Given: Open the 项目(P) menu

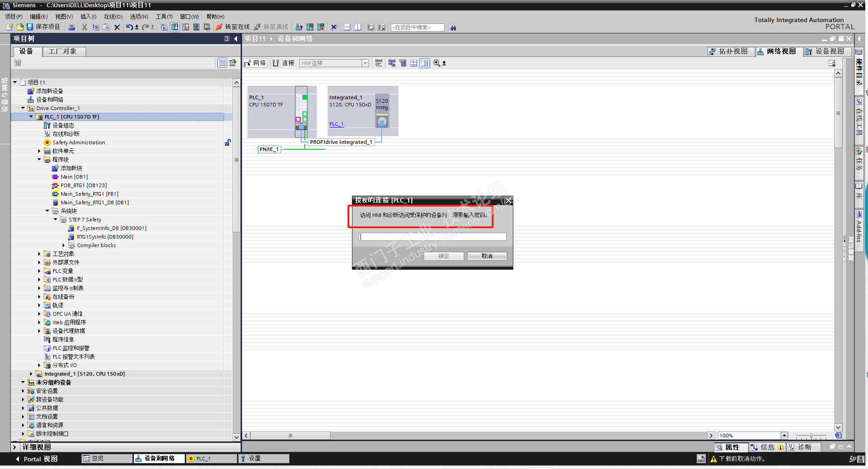Looking at the screenshot, I should (x=14, y=17).
